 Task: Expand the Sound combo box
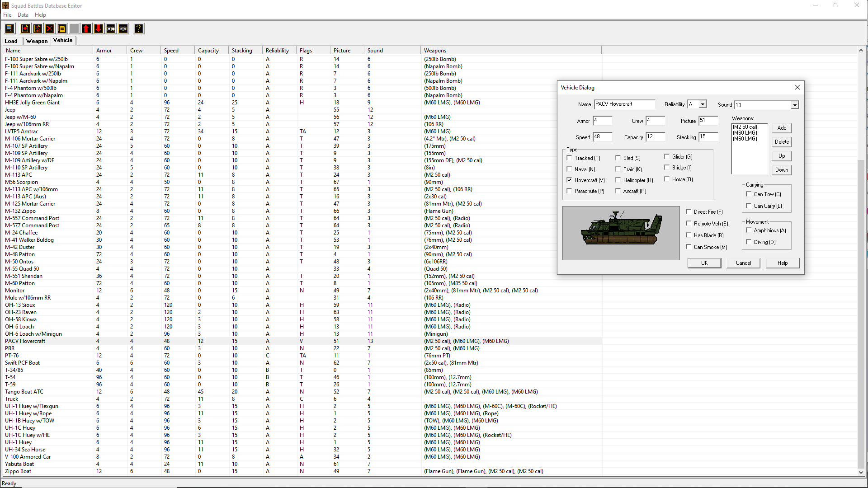point(794,105)
